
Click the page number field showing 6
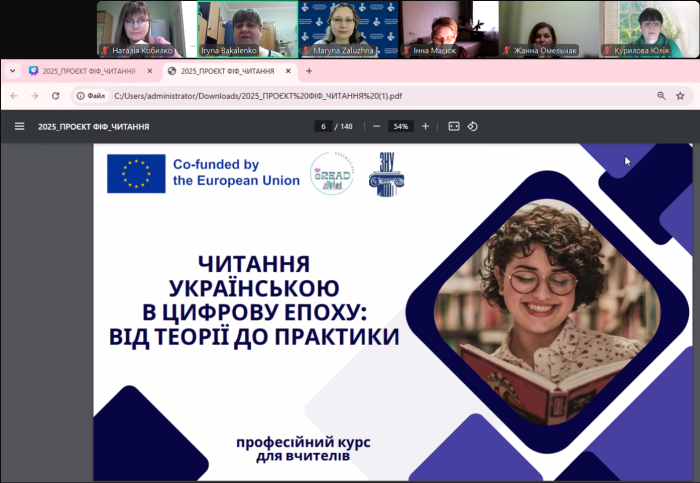pos(323,126)
